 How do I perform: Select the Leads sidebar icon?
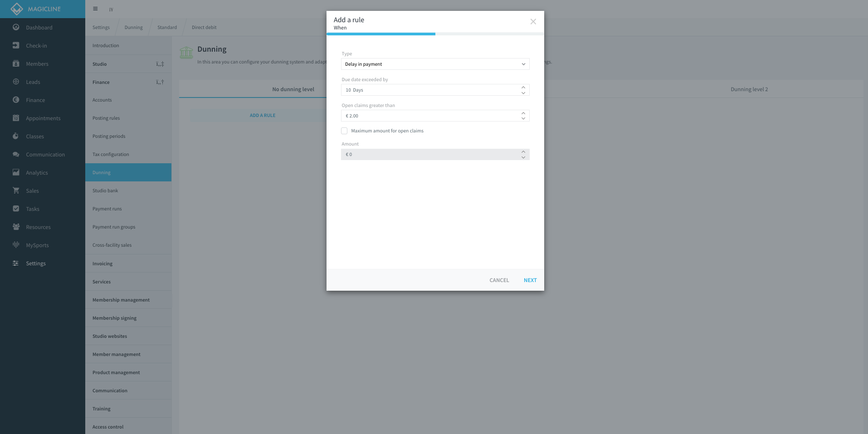(16, 82)
